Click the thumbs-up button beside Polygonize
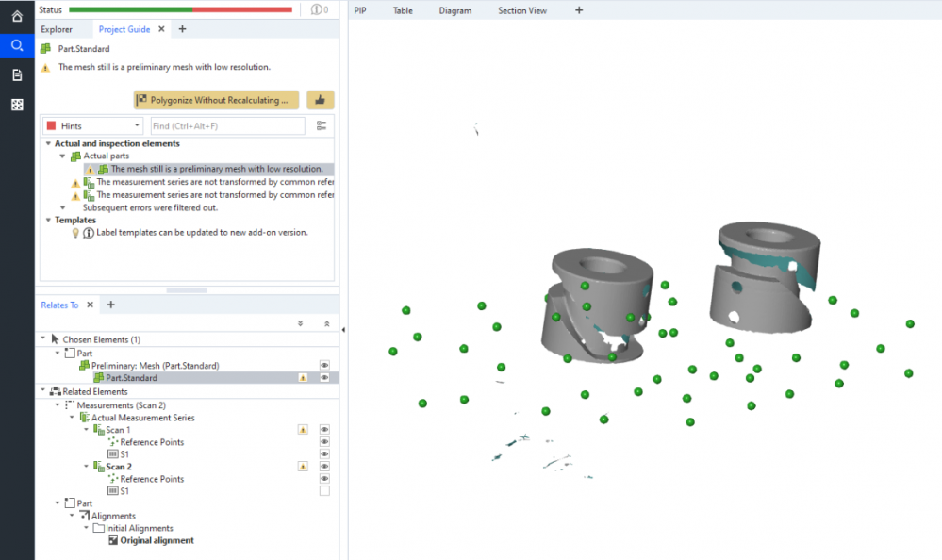 321,100
